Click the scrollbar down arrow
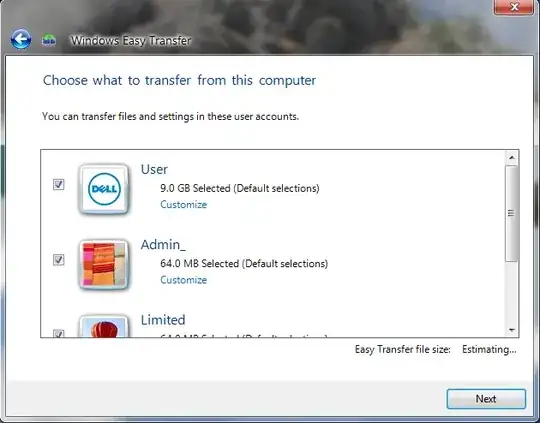Screen dimensions: 540x423 pos(512,330)
